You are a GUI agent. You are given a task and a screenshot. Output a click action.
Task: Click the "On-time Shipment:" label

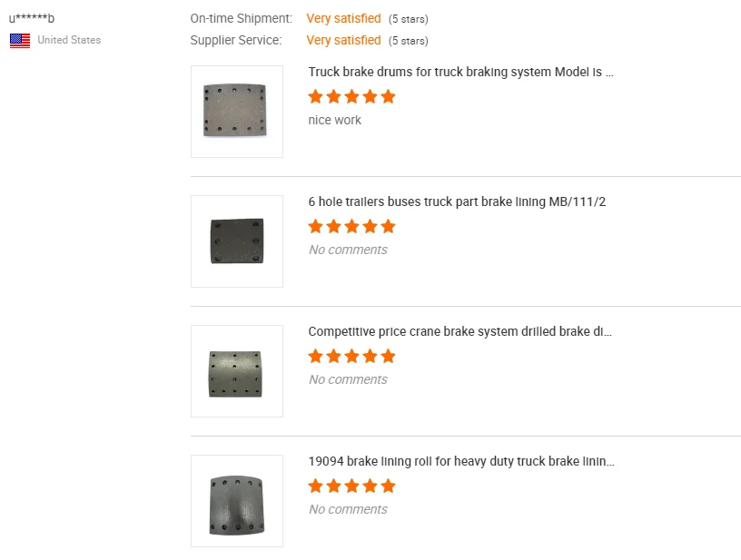click(x=242, y=18)
